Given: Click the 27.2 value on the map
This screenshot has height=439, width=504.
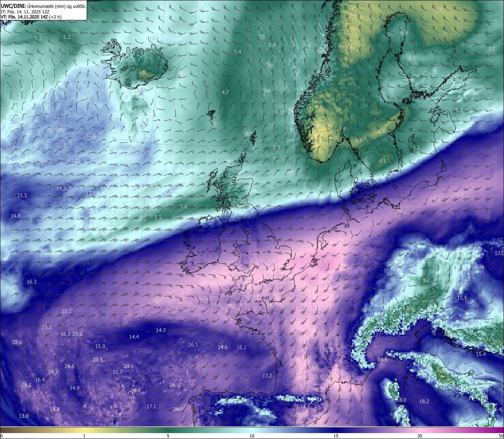Looking at the screenshot, I should tap(54, 409).
